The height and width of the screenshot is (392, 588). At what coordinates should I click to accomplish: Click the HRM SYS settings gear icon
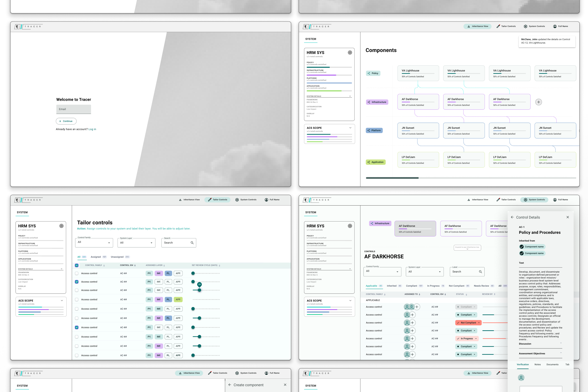click(x=350, y=52)
